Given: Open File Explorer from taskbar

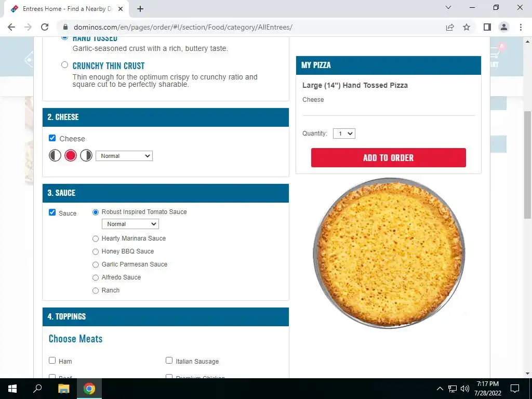Looking at the screenshot, I should (x=64, y=389).
